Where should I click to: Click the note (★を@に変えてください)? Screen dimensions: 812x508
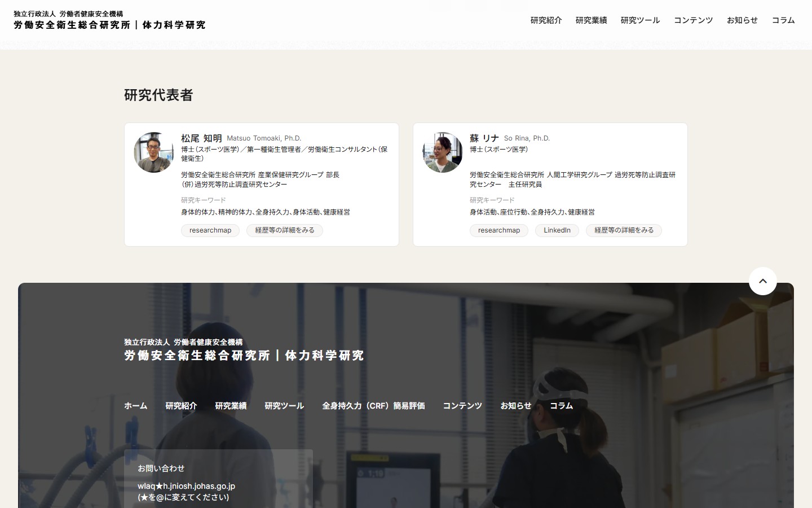[x=183, y=497]
